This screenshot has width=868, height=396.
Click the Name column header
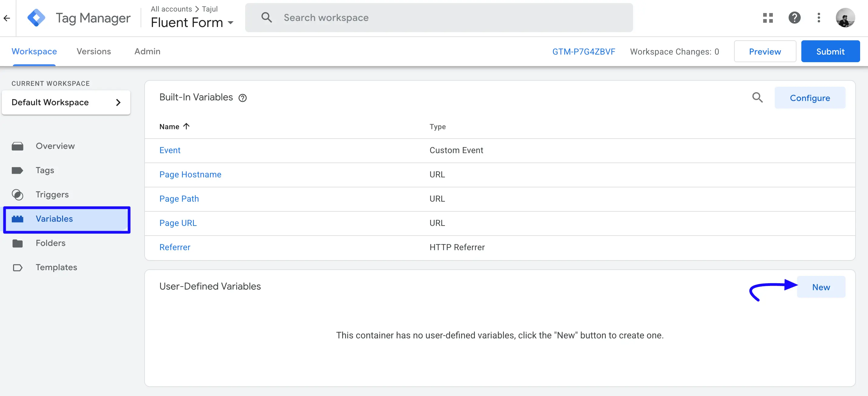pos(169,127)
